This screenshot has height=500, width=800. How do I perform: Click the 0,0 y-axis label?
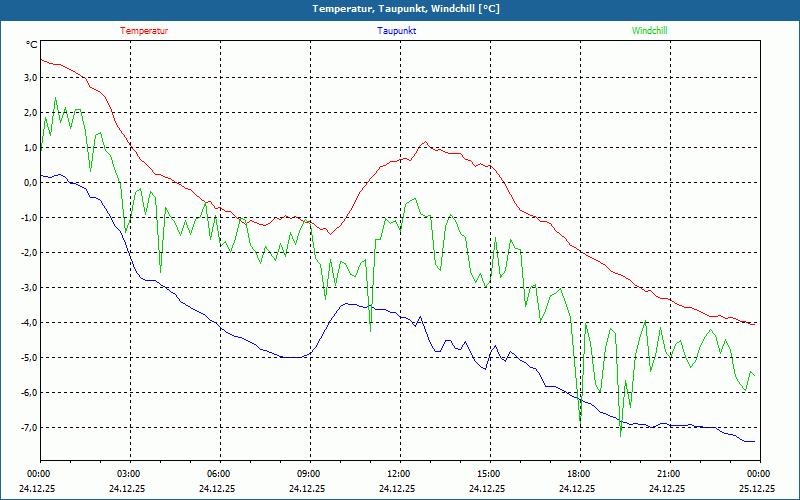point(31,183)
